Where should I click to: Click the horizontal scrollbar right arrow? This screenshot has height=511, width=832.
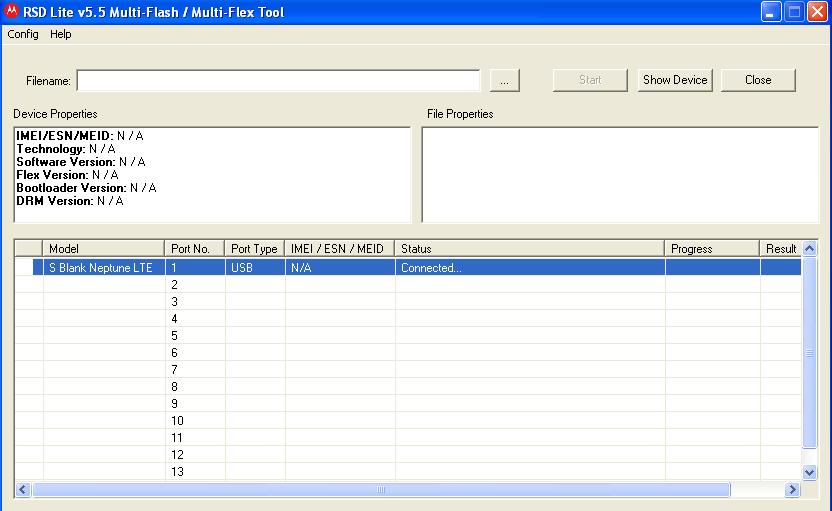point(792,489)
